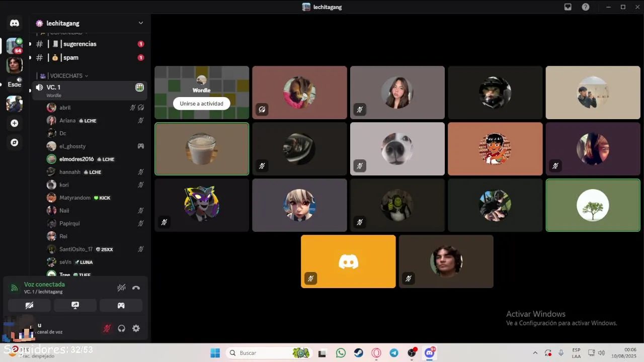
Task: Open Discover servers compass icon
Action: pos(15,143)
